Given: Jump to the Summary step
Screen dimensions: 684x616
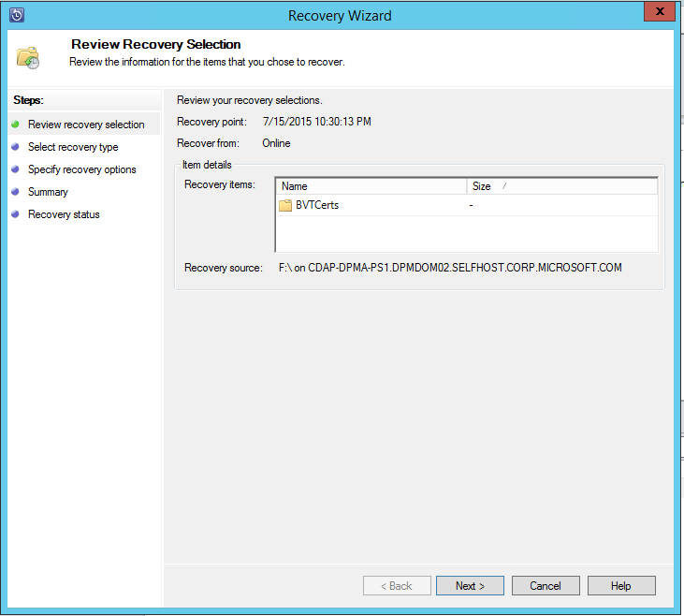Looking at the screenshot, I should tap(48, 192).
